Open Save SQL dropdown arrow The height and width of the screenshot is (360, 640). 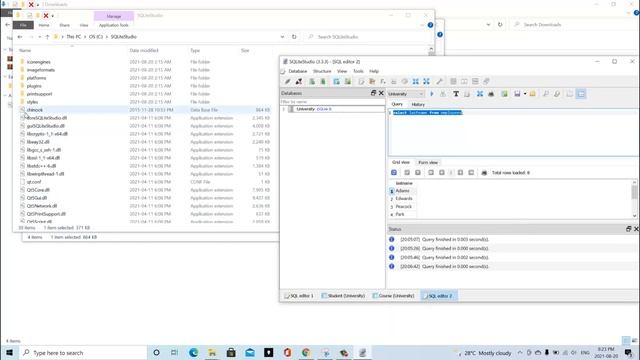[x=525, y=94]
